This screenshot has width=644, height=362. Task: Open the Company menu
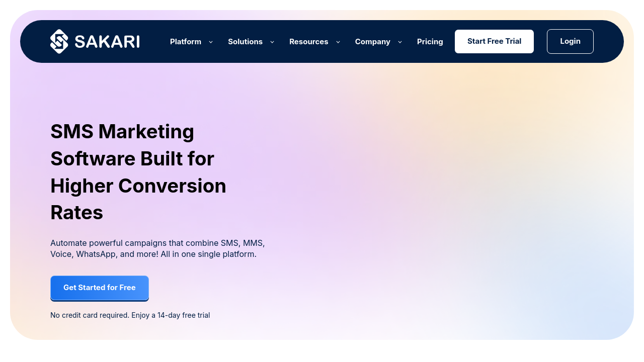(372, 42)
